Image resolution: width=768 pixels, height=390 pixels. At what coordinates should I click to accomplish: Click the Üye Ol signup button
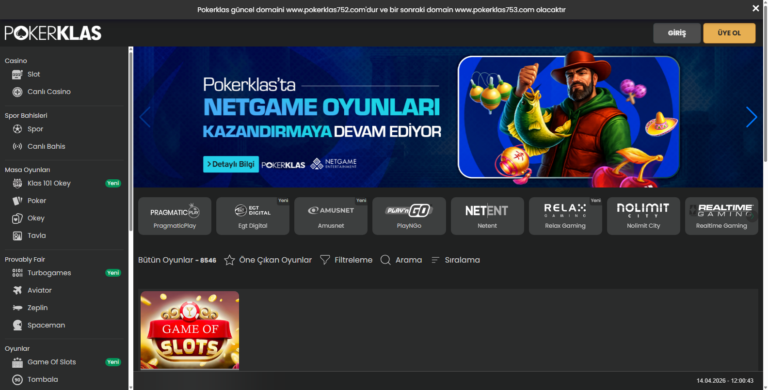[729, 33]
